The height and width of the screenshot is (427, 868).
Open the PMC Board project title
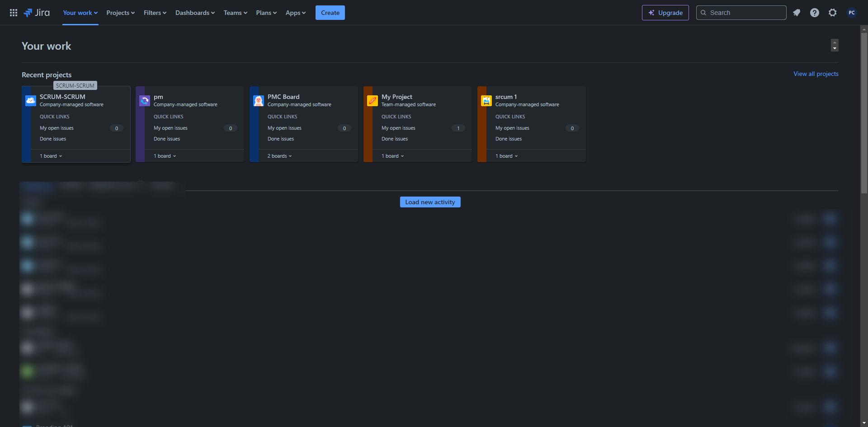pyautogui.click(x=283, y=97)
